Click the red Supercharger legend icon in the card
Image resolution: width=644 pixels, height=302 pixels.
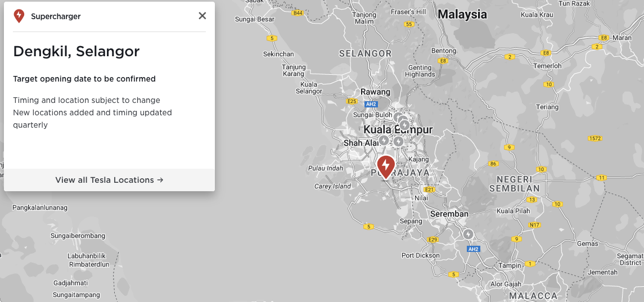tap(19, 16)
